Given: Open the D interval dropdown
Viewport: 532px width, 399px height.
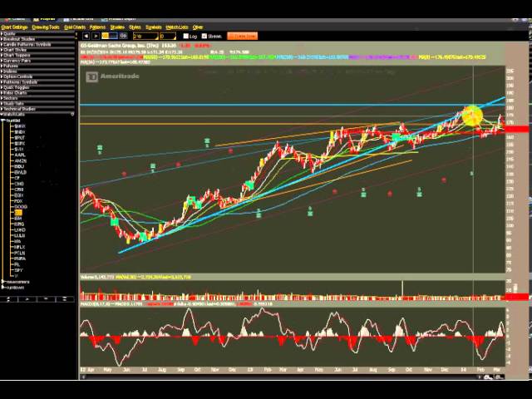Looking at the screenshot, I should 168,36.
